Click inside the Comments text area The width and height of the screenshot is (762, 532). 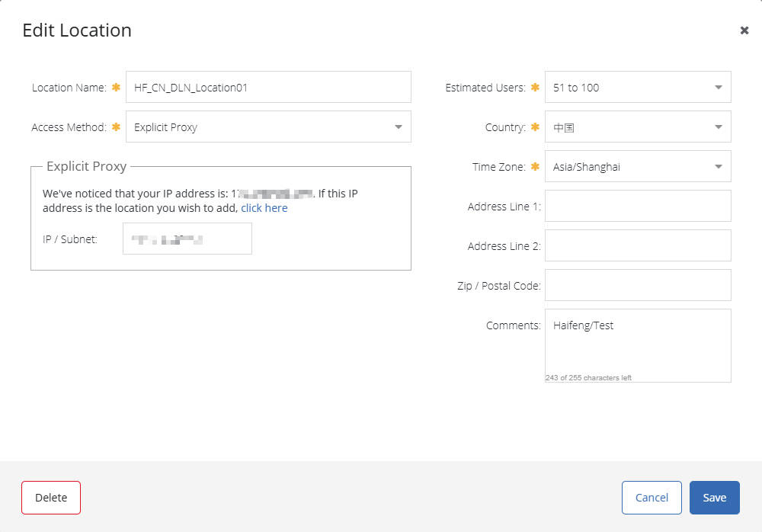click(x=638, y=345)
